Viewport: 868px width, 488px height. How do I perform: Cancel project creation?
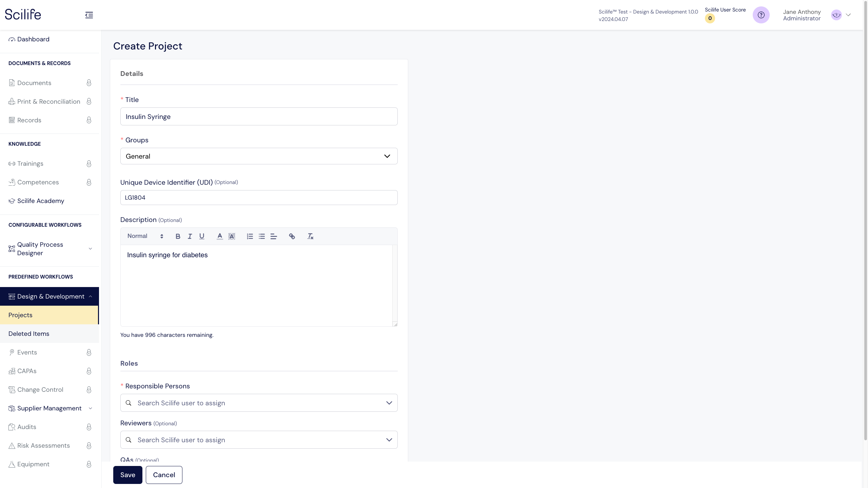(164, 475)
